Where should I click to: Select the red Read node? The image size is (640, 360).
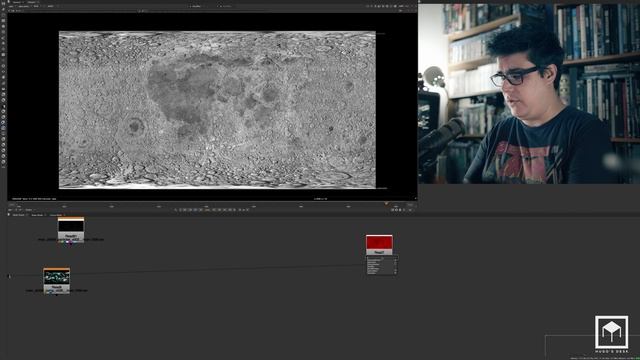pos(379,245)
